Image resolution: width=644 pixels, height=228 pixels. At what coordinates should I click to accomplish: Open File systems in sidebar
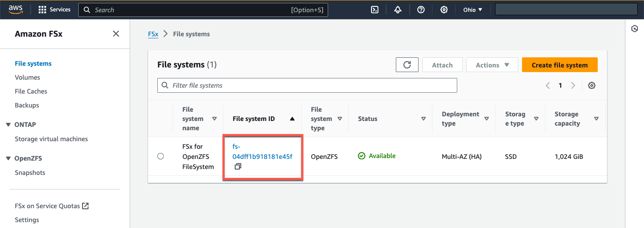(33, 64)
